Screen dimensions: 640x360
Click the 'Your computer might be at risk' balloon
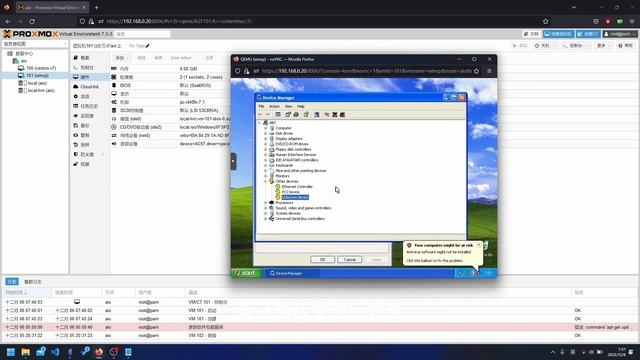click(442, 253)
